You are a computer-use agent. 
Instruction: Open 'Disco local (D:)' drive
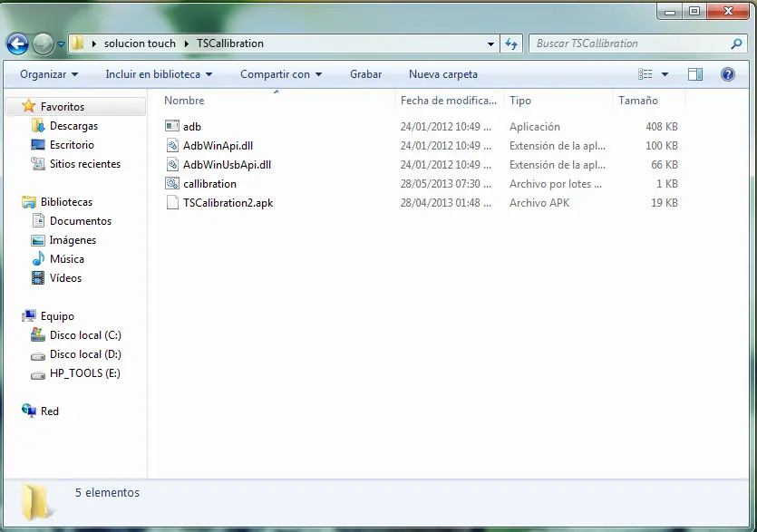coord(85,354)
